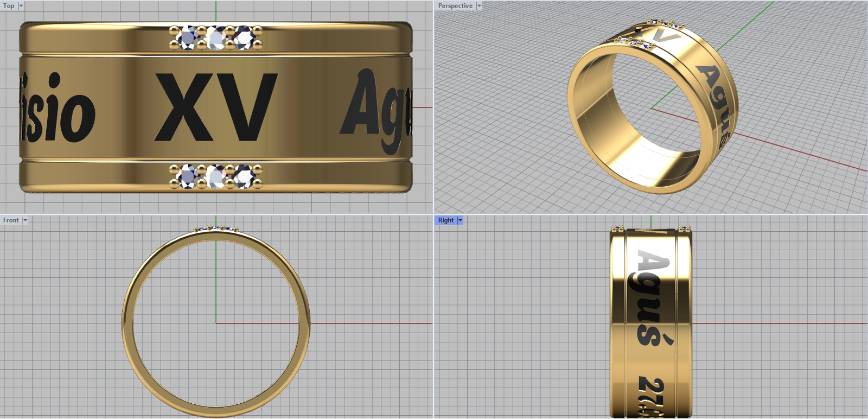Click the Top viewport title label
Image resolution: width=868 pixels, height=419 pixels.
[x=9, y=5]
